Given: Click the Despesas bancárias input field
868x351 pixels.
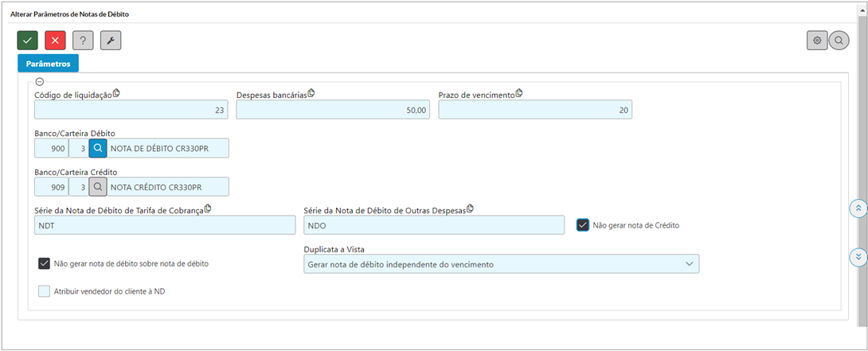Looking at the screenshot, I should [x=333, y=110].
